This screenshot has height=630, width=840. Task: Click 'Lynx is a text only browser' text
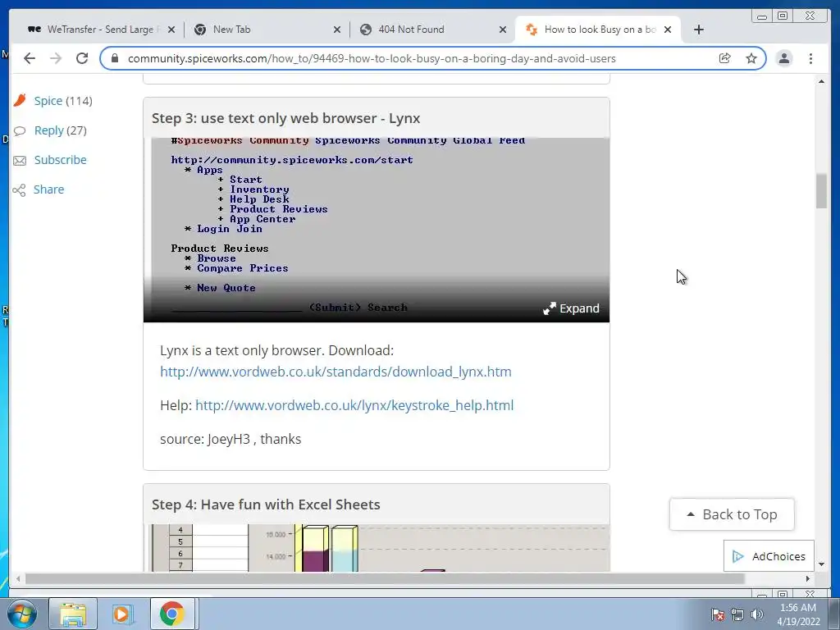tap(276, 350)
